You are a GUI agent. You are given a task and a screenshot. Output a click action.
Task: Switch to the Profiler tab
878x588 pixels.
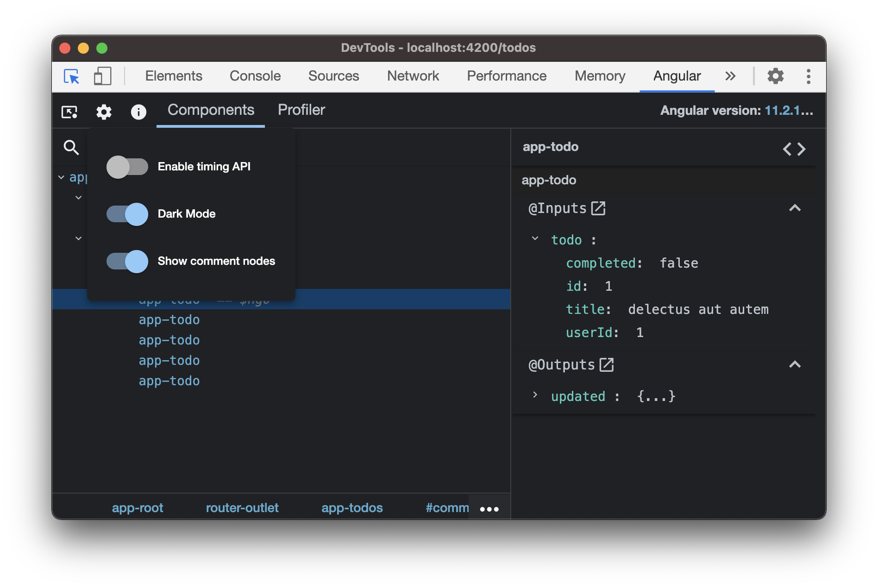[x=301, y=110]
